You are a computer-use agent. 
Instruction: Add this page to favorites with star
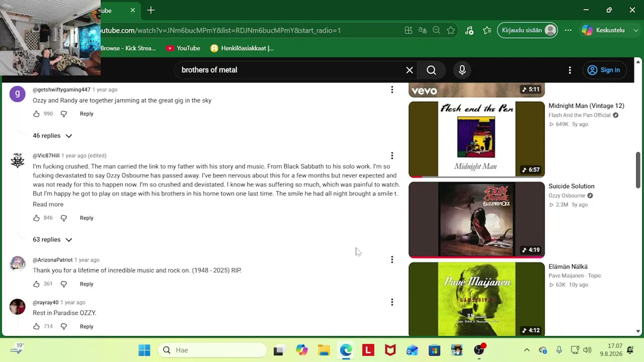[x=451, y=30]
